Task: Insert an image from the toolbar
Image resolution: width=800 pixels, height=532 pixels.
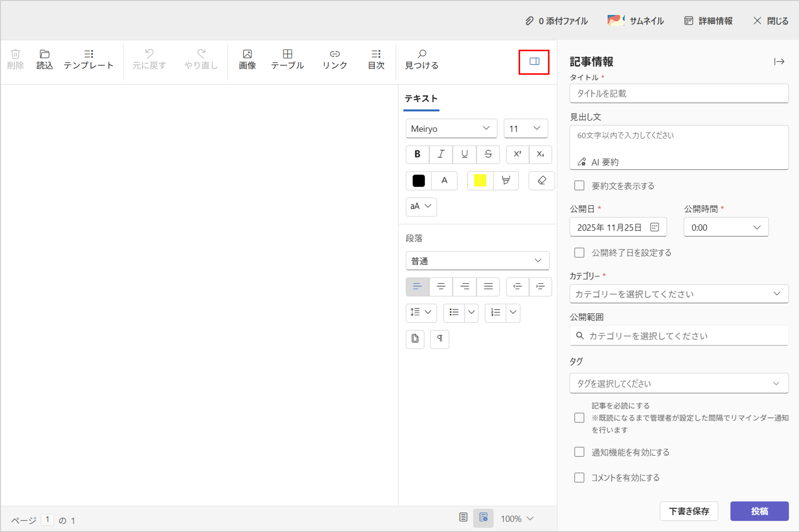Action: click(x=247, y=59)
